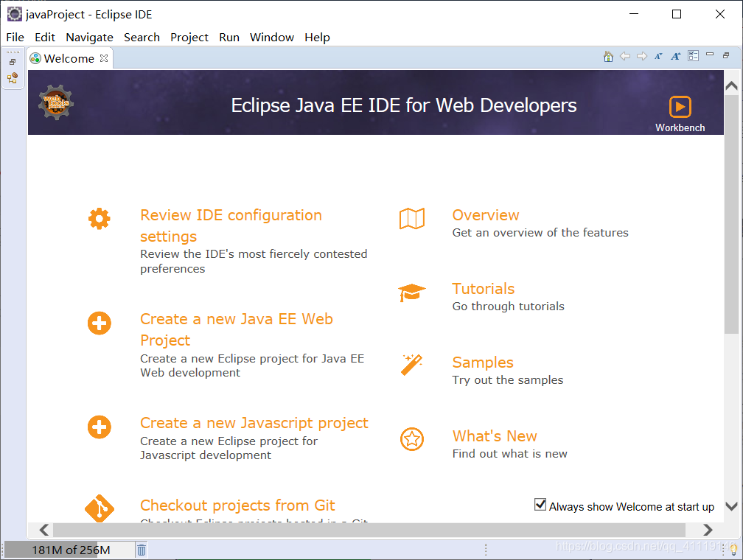Image resolution: width=743 pixels, height=560 pixels.
Task: Open Checkout projects from Git link
Action: [237, 505]
